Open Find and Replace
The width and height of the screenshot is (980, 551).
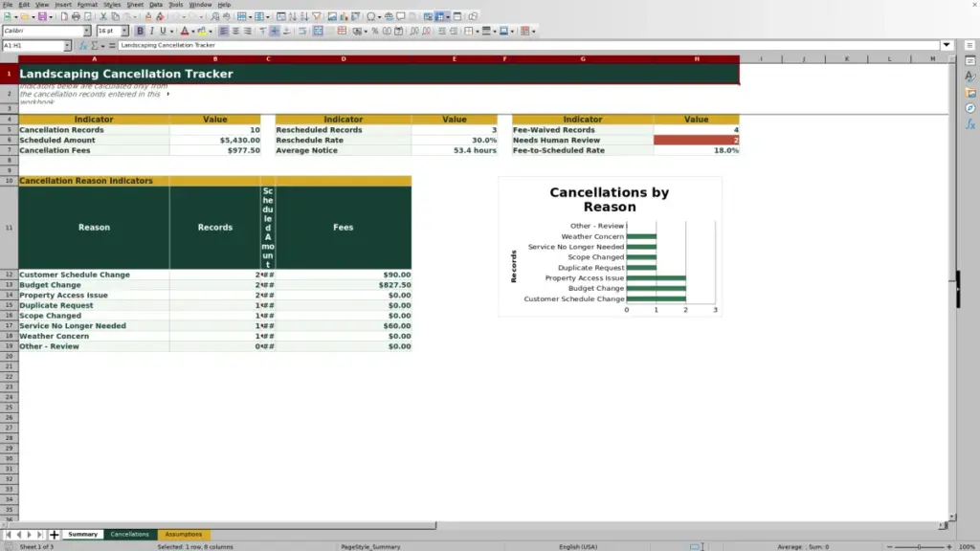215,17
